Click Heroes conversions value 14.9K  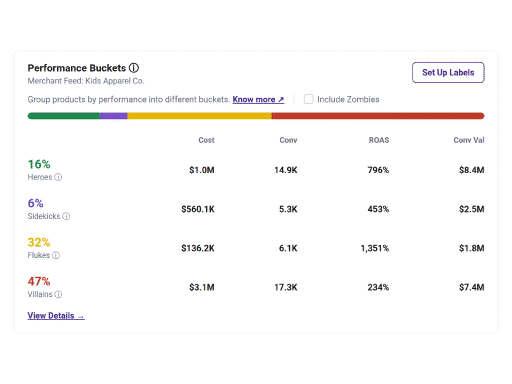286,170
